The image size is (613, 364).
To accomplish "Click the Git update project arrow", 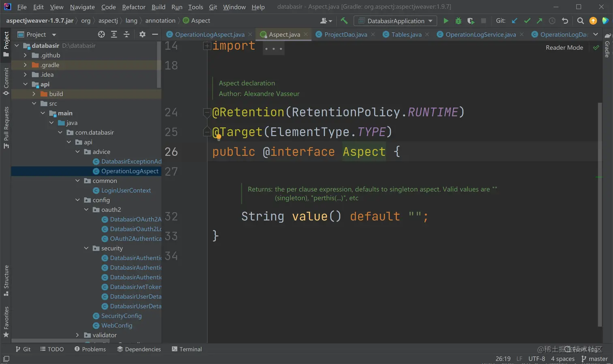I will point(514,21).
